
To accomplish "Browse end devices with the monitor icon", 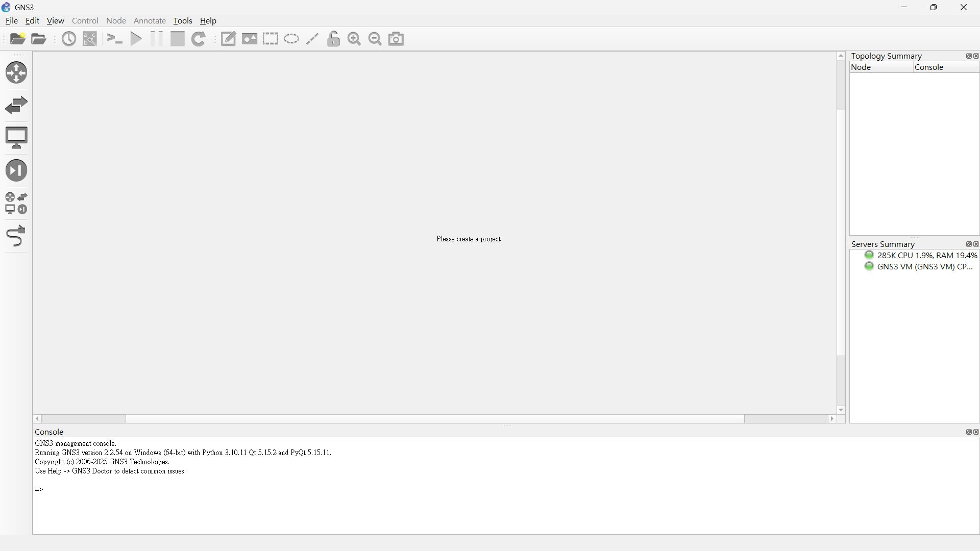I will [16, 138].
